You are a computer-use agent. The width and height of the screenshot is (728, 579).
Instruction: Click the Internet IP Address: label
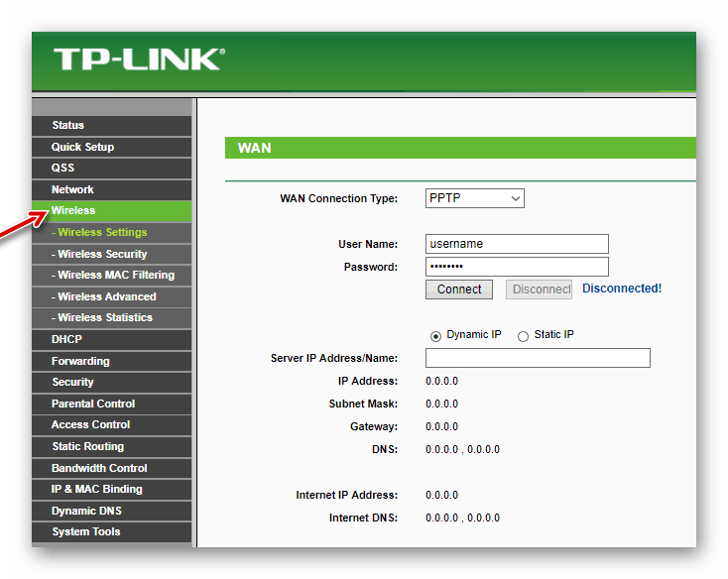click(x=347, y=496)
